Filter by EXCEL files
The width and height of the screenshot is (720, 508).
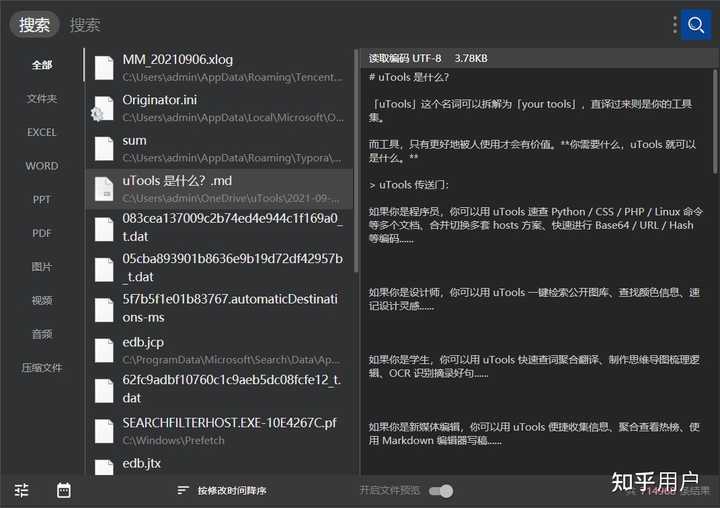coord(42,132)
